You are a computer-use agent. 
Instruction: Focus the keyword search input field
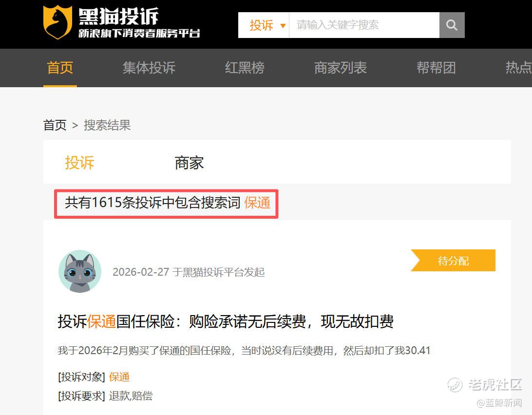[x=364, y=25]
